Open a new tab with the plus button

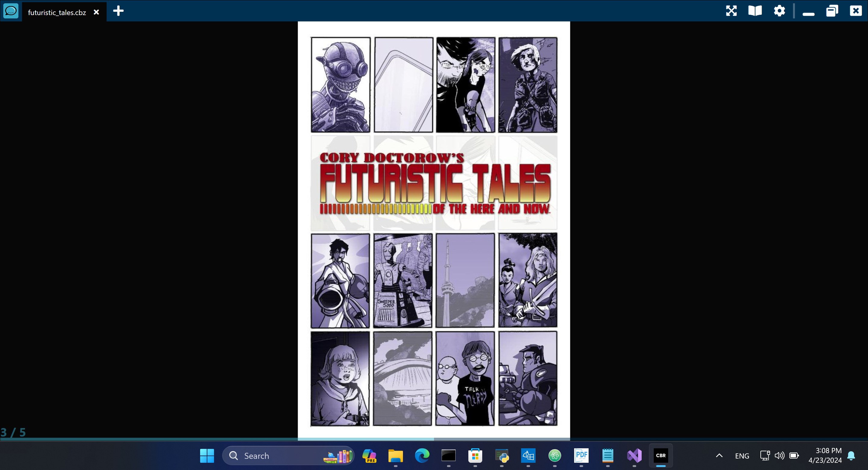coord(118,11)
